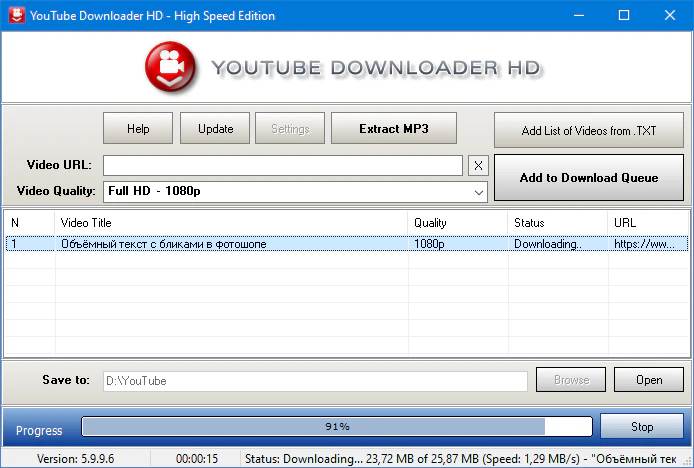Click the Help button
This screenshot has height=468, width=694.
138,129
